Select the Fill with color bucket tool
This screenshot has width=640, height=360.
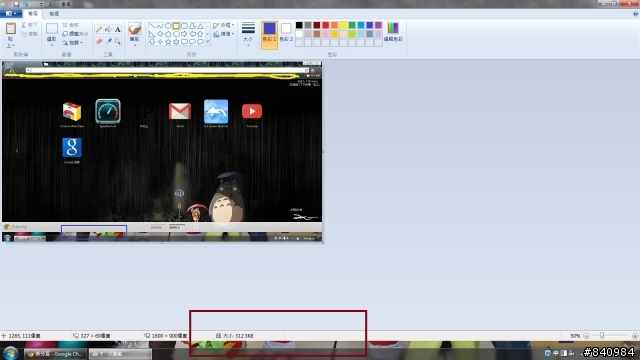point(108,29)
